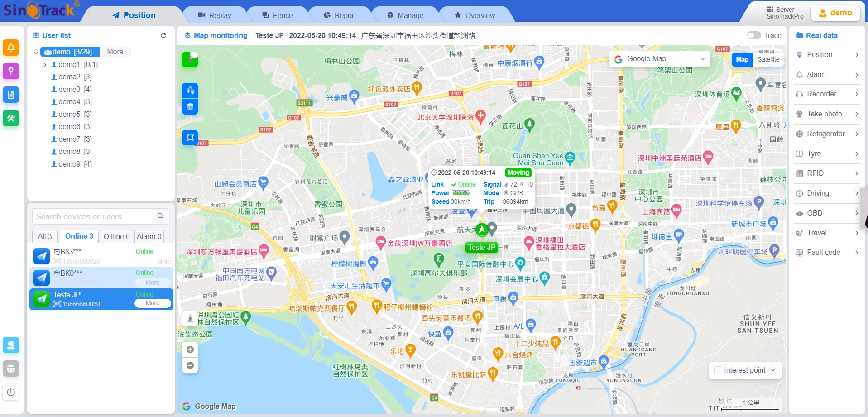The height and width of the screenshot is (417, 868).
Task: Click the gray globe language sidebar icon
Action: click(x=11, y=369)
